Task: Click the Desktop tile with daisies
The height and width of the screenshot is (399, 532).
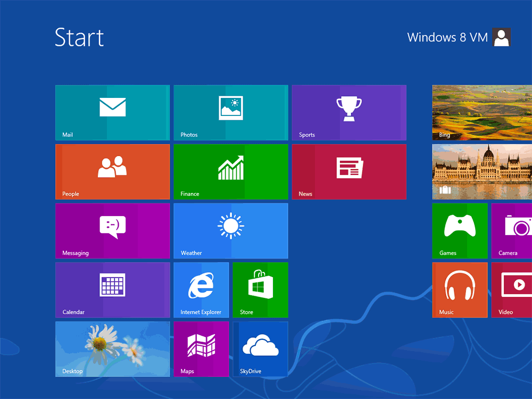Action: 113,349
